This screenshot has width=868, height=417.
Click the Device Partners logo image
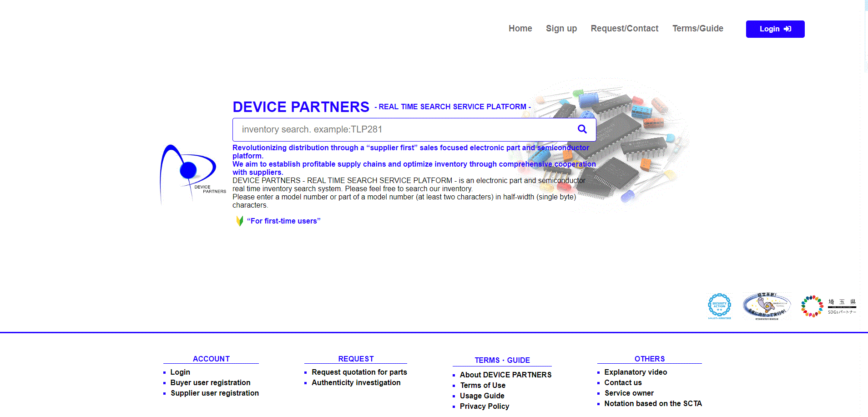[x=193, y=175]
